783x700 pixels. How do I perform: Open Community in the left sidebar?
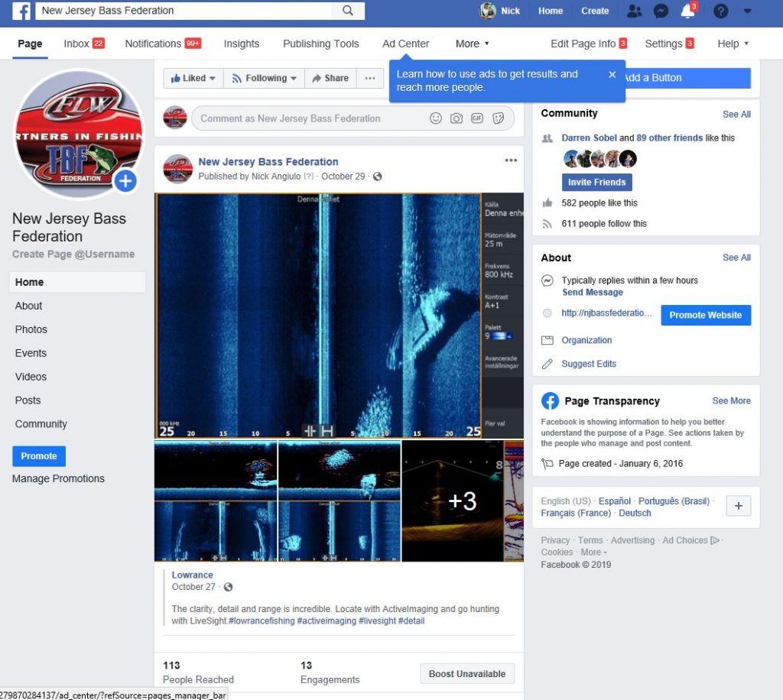point(41,424)
